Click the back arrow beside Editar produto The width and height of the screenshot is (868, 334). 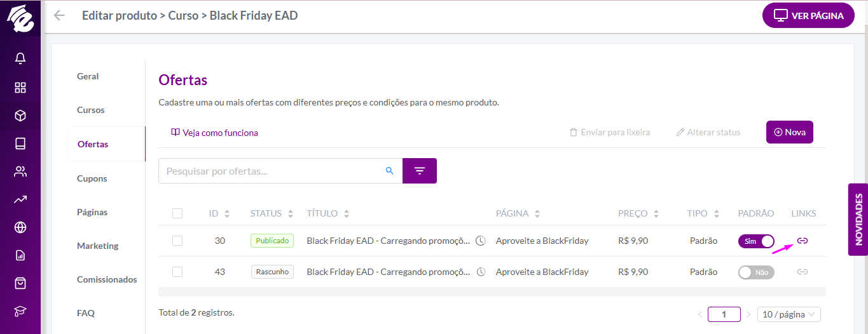[x=59, y=15]
